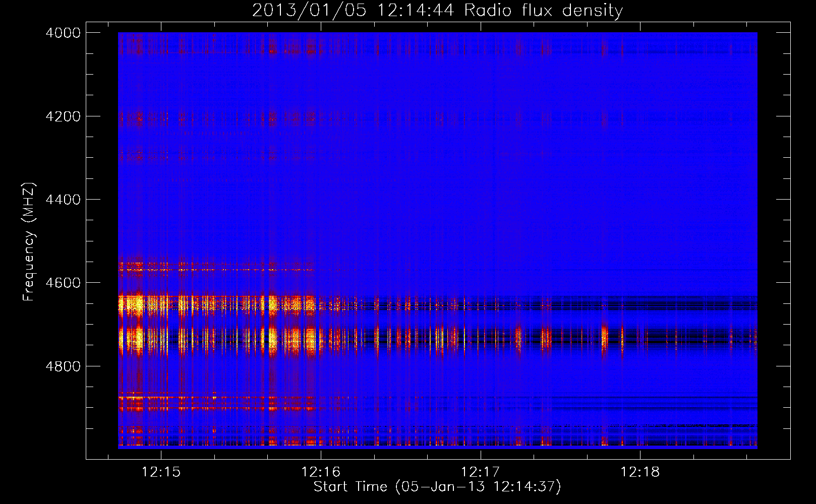Select the 4200 frequency axis label
The image size is (816, 504).
click(x=63, y=116)
